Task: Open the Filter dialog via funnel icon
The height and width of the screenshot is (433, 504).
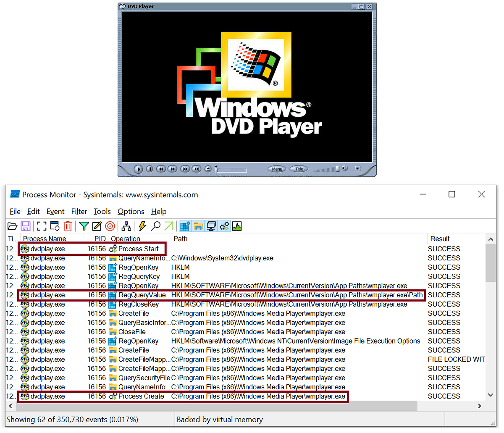Action: click(84, 226)
